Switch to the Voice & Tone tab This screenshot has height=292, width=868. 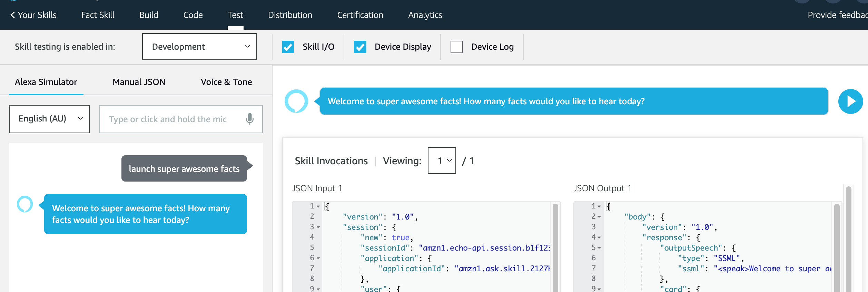(226, 82)
